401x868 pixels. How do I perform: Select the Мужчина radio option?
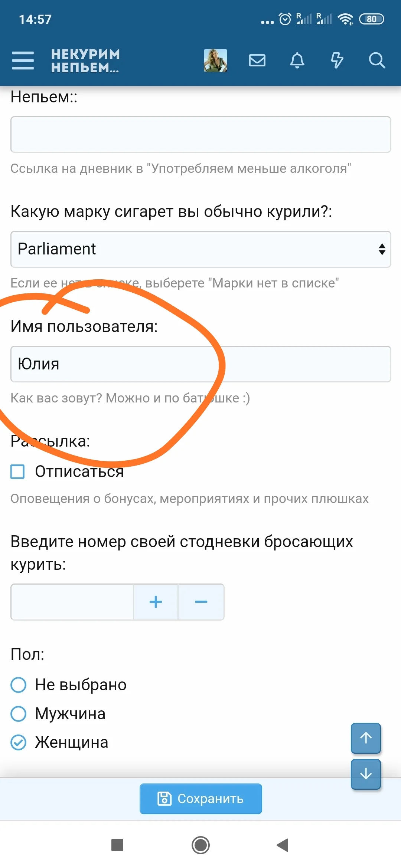click(19, 714)
